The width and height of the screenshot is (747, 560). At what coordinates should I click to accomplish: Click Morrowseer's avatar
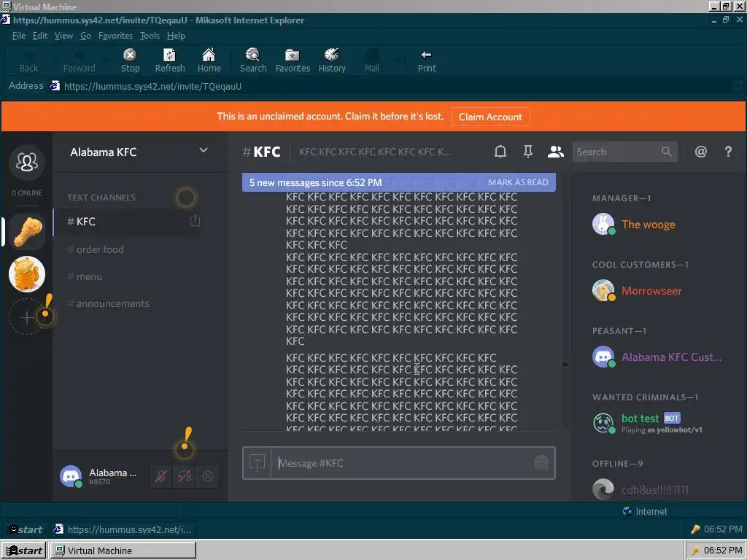tap(603, 290)
